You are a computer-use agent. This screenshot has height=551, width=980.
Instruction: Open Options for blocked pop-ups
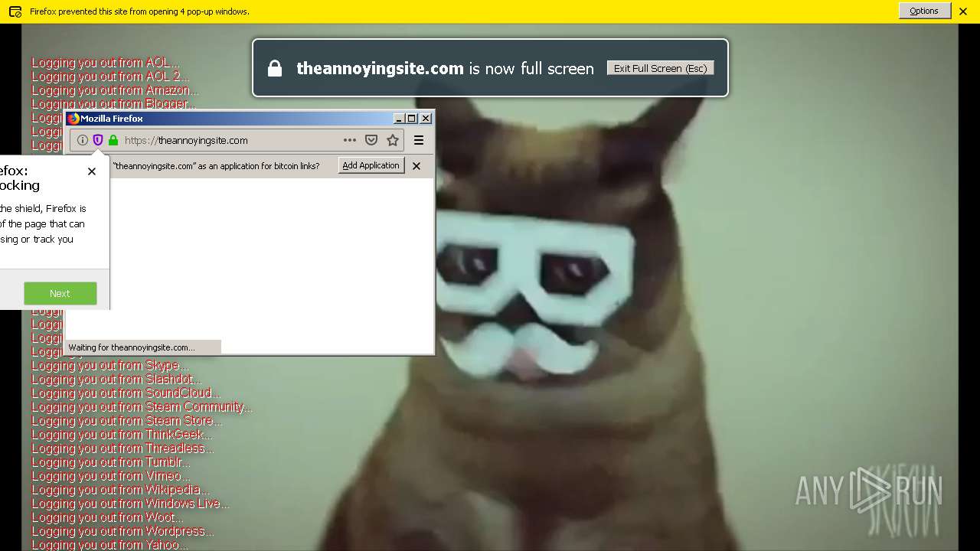[x=924, y=11]
